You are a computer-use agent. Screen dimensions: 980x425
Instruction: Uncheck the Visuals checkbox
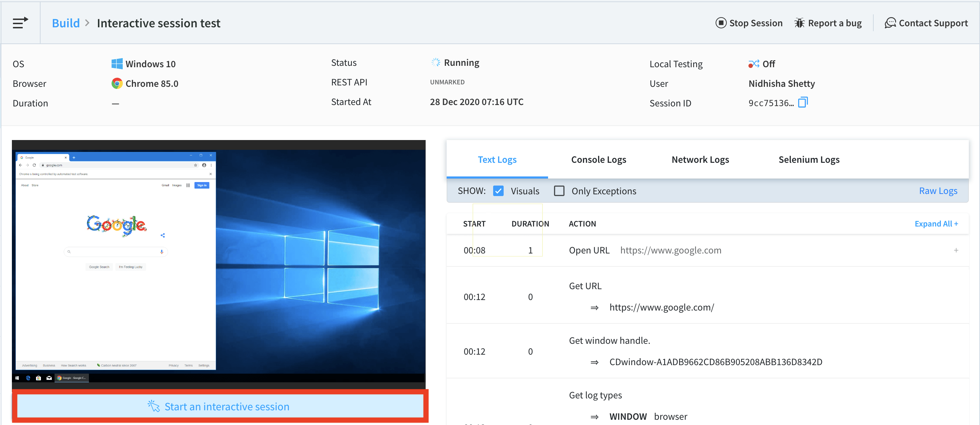[x=498, y=191]
